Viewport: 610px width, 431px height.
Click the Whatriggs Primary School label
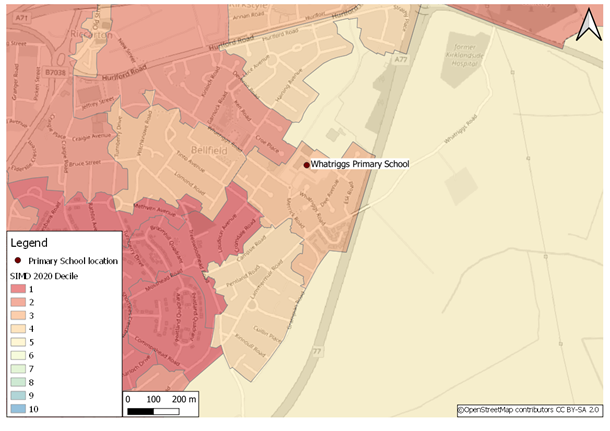(360, 164)
